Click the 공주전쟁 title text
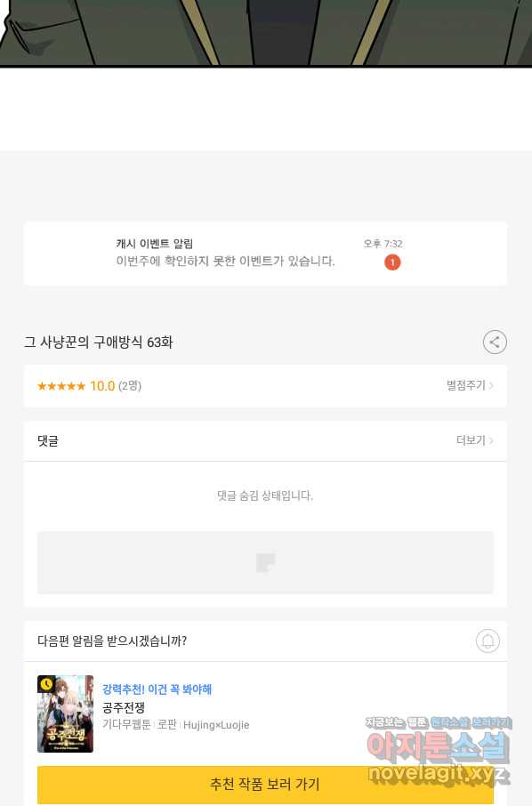Screen dimensions: 532x806 click(124, 707)
